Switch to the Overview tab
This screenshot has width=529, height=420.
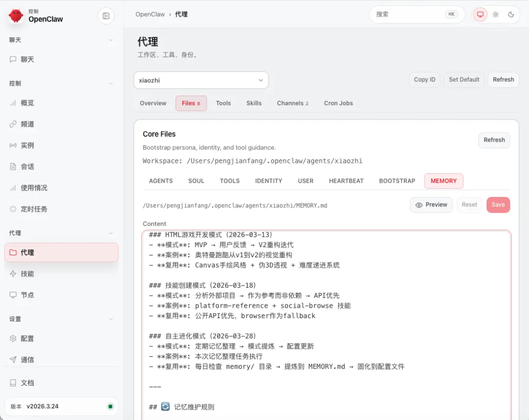(153, 103)
